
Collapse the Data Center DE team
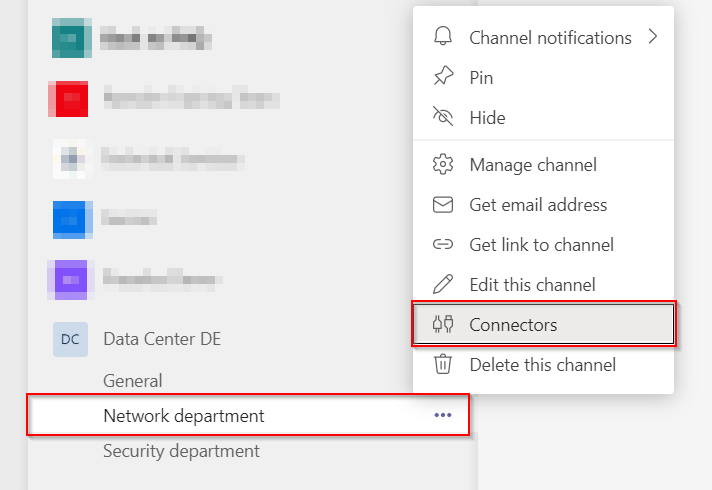pos(162,339)
